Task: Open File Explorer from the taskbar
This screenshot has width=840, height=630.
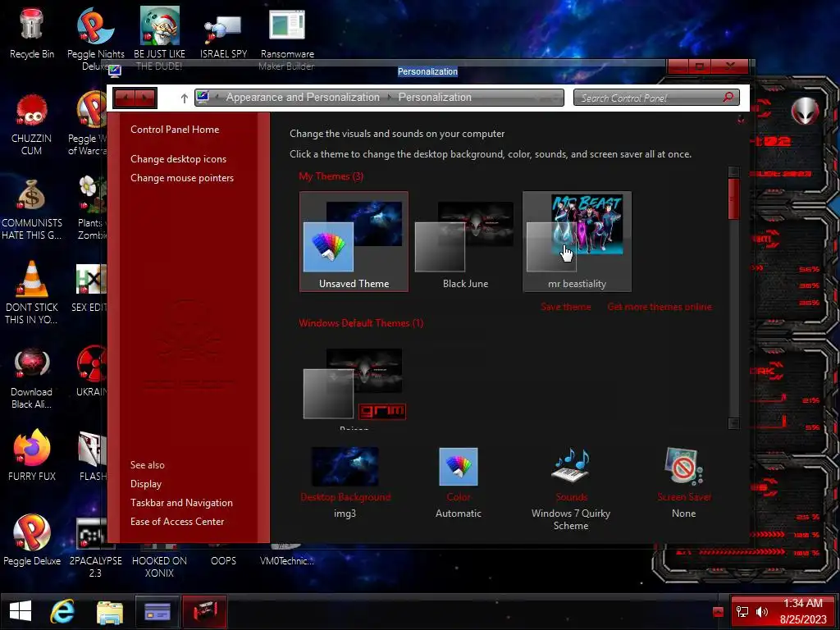Action: pos(110,612)
